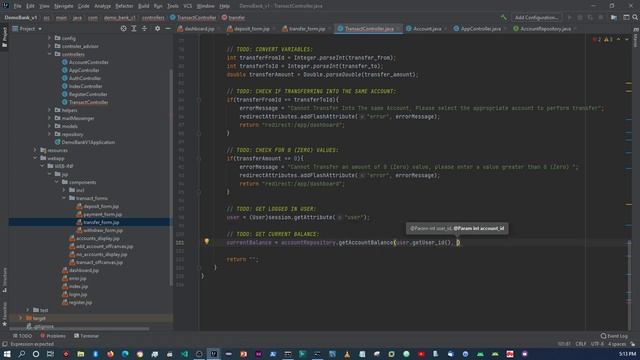Image resolution: width=640 pixels, height=360 pixels.
Task: Open Windows Start menu
Action: pos(7,354)
